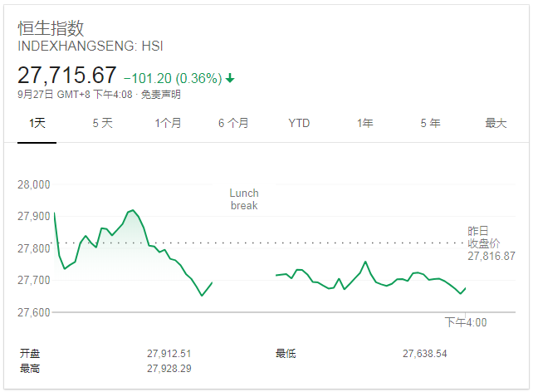Screen dimensions: 533x392
Task: Click the 27,928.29 high value
Action: click(169, 369)
